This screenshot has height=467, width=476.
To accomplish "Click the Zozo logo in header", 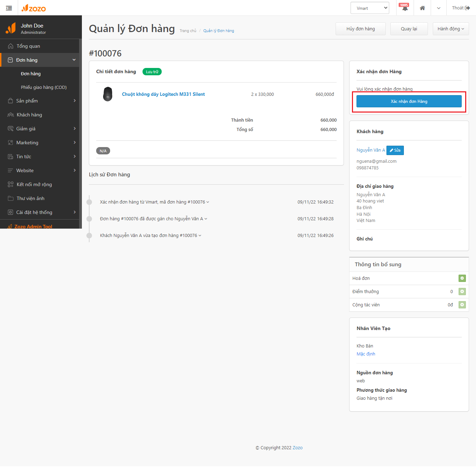I will pos(33,8).
